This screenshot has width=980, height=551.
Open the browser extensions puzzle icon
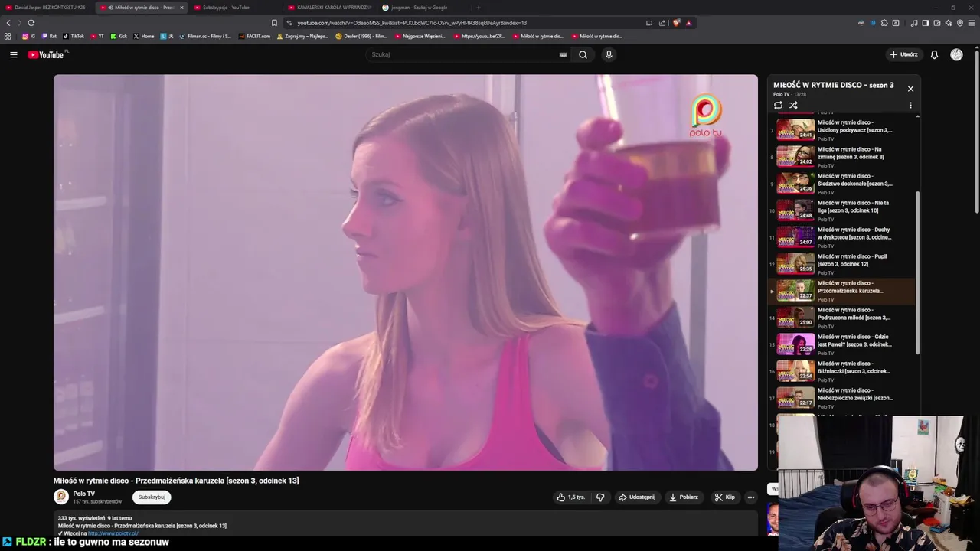click(x=884, y=23)
